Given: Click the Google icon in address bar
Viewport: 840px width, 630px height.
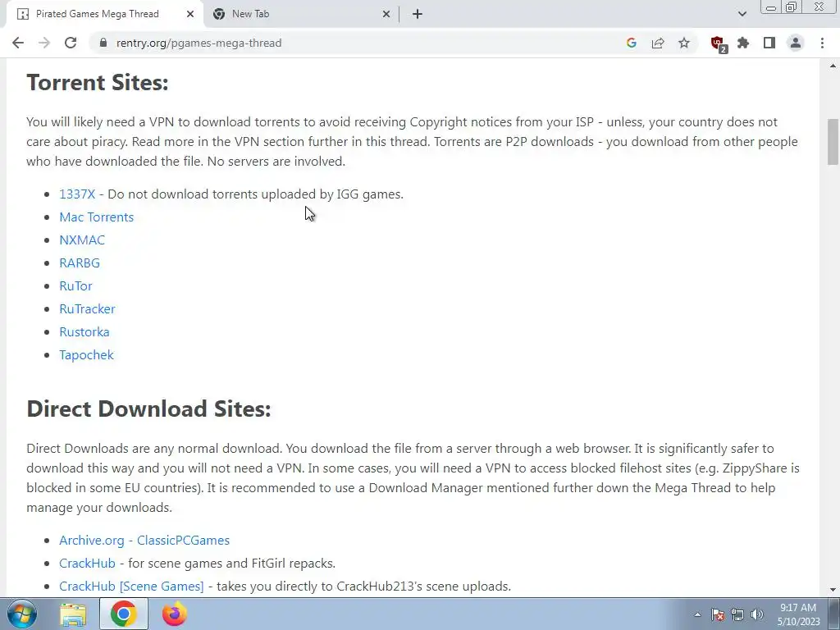Looking at the screenshot, I should (x=631, y=43).
